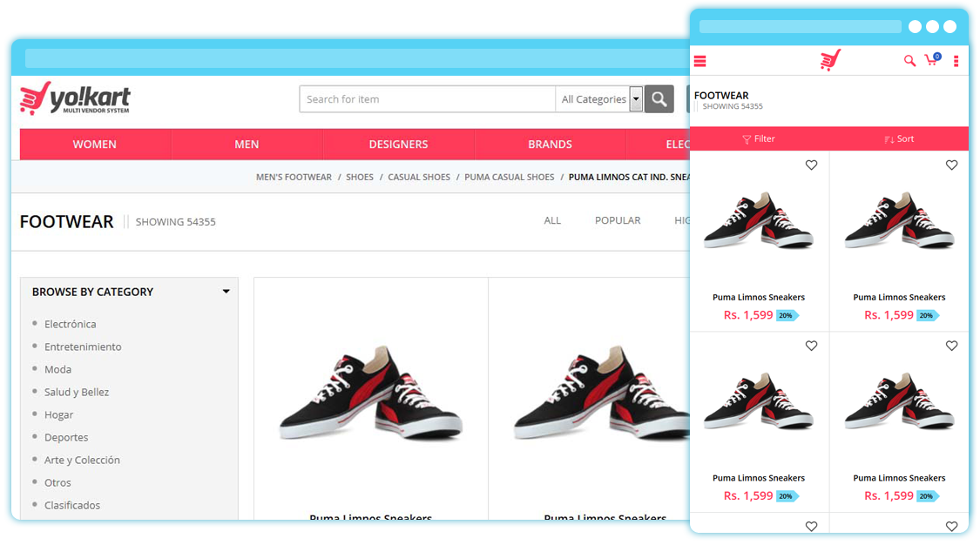
Task: Open the three-dot overflow menu
Action: (955, 60)
